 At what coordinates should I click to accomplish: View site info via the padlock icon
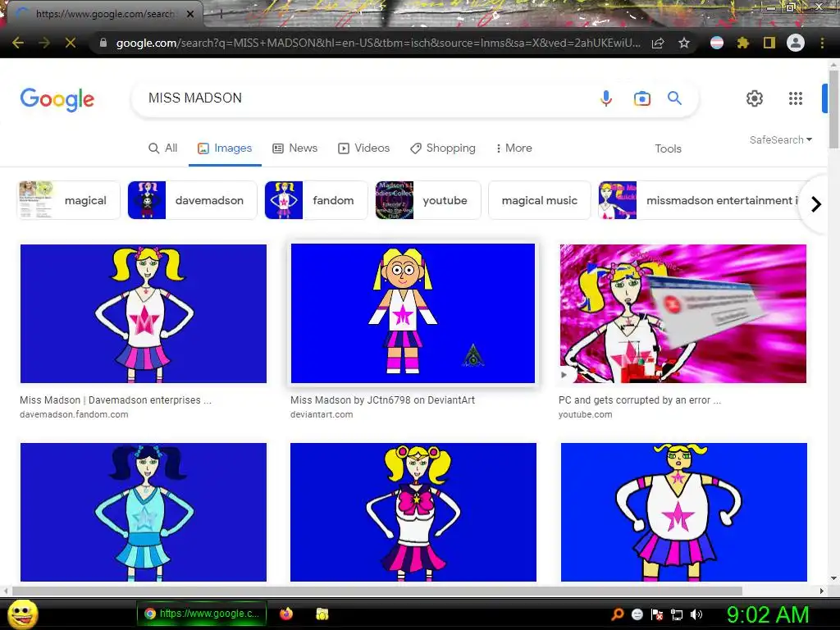103,43
